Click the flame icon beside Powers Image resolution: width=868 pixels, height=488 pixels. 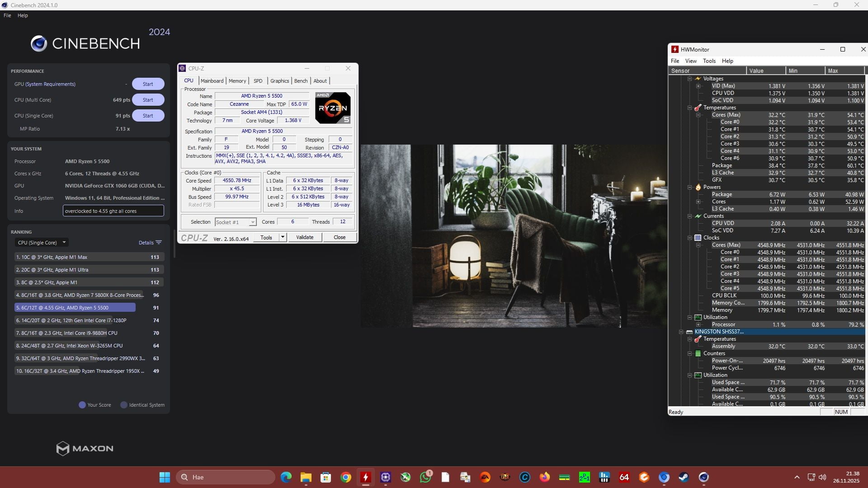click(x=698, y=187)
